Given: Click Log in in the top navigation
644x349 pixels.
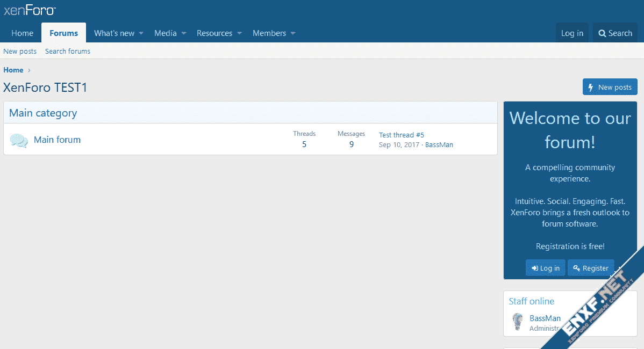Looking at the screenshot, I should (572, 33).
